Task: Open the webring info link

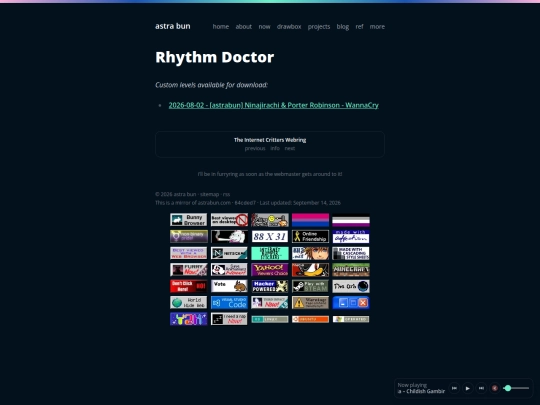Action: (x=275, y=148)
